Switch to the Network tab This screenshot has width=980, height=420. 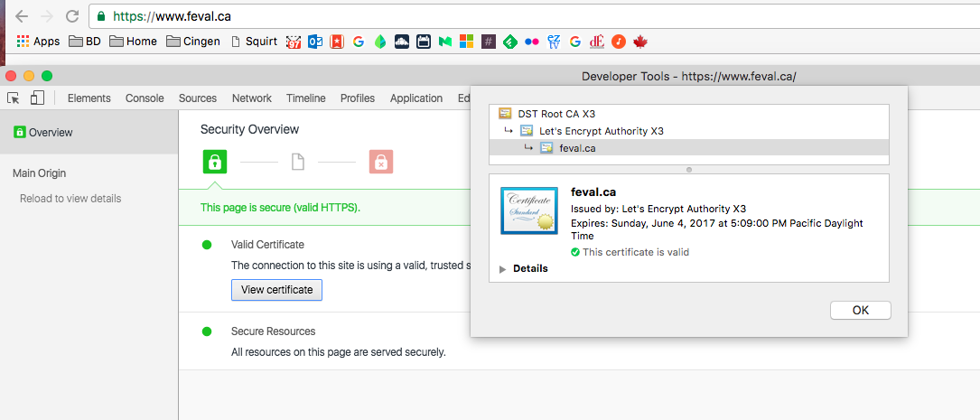point(252,98)
